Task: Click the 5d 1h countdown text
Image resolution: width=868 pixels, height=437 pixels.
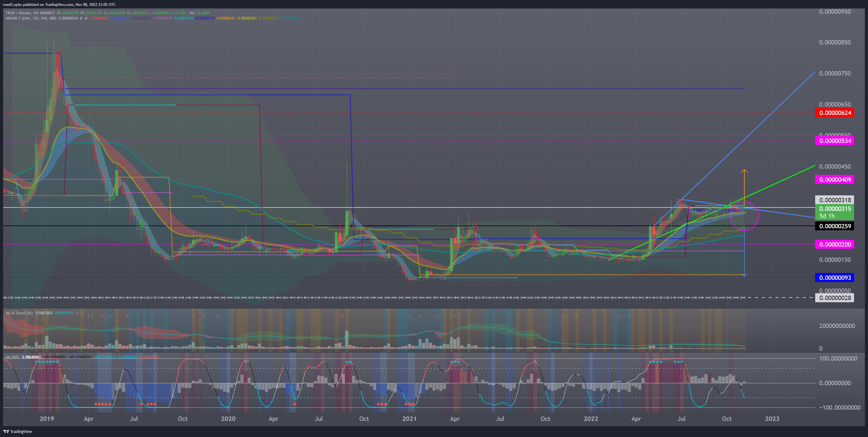Action: (827, 216)
